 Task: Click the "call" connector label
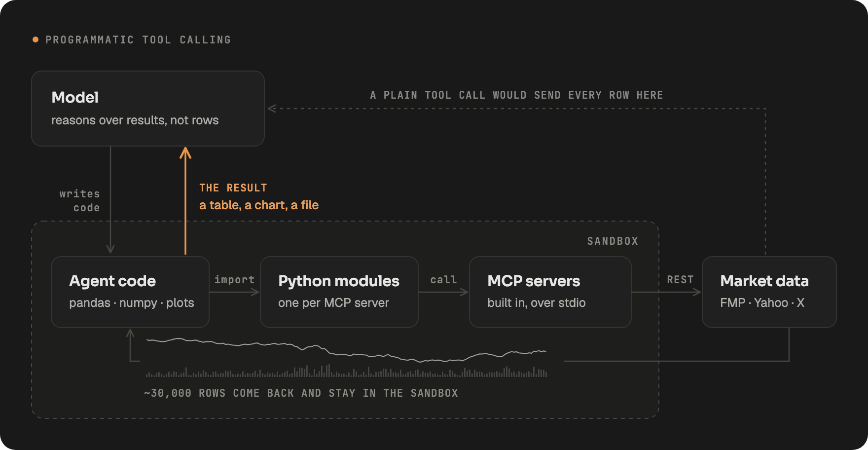[444, 280]
